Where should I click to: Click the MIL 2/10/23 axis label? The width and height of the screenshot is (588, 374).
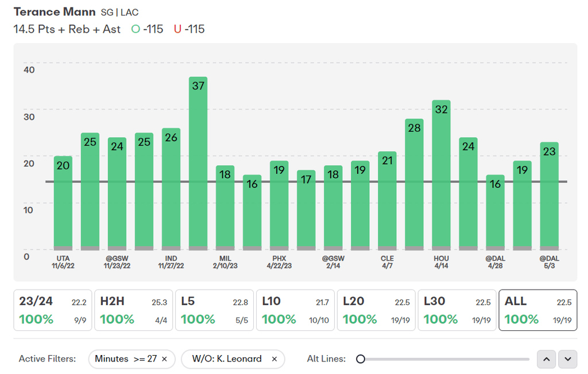(x=225, y=262)
